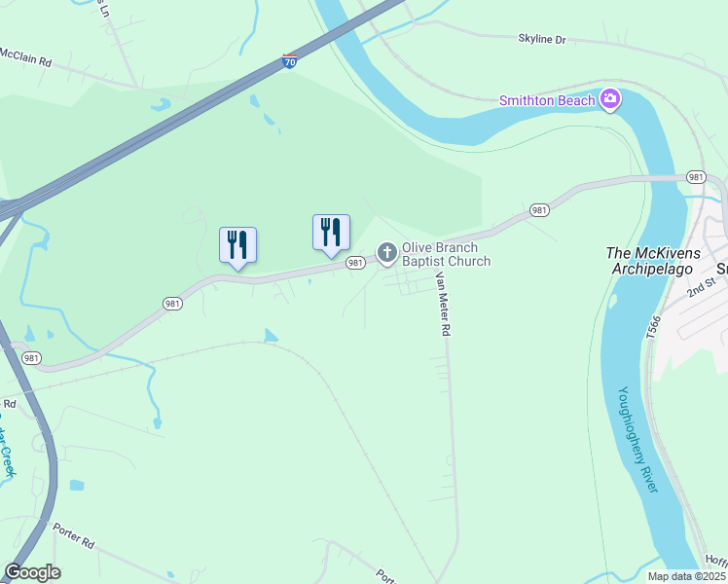Click the Interstate 70 highway shield
Viewport: 728px width, 584px height.
coord(289,60)
